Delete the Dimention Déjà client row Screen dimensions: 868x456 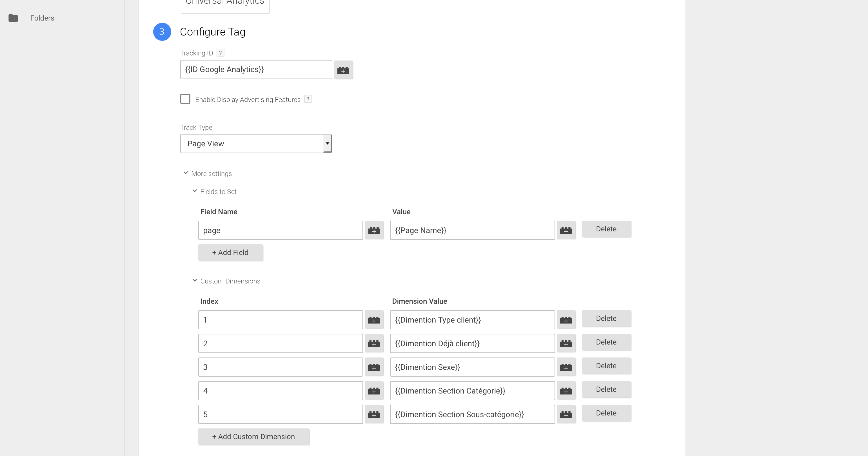[606, 342]
